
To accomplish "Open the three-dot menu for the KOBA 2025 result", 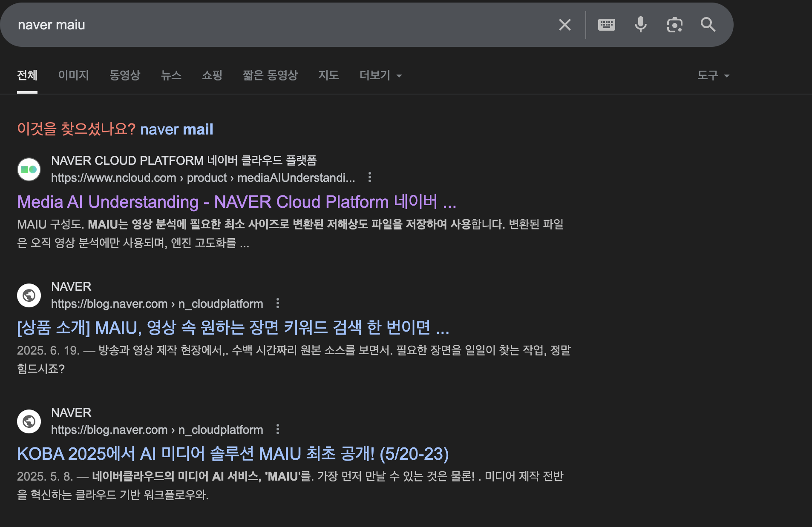I will (278, 429).
